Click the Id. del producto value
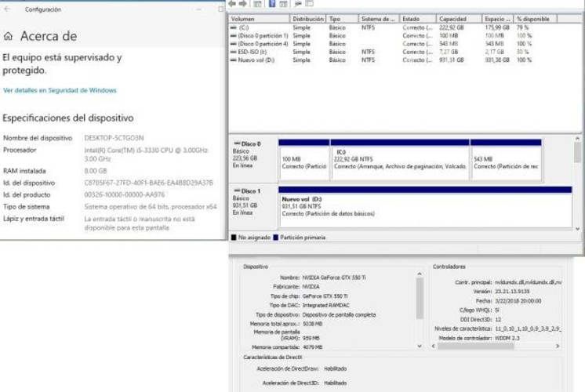The width and height of the screenshot is (585, 392). coord(124,194)
